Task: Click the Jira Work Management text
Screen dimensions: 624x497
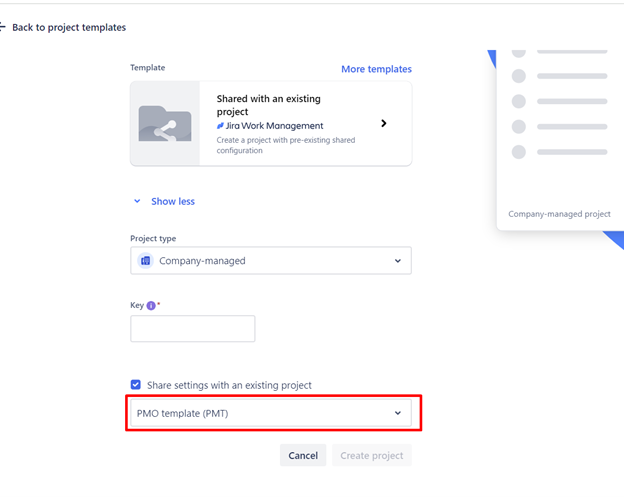Action: (275, 126)
